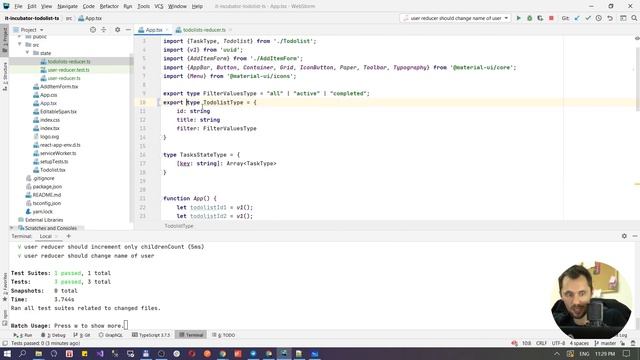Open the File menu

click(18, 6)
